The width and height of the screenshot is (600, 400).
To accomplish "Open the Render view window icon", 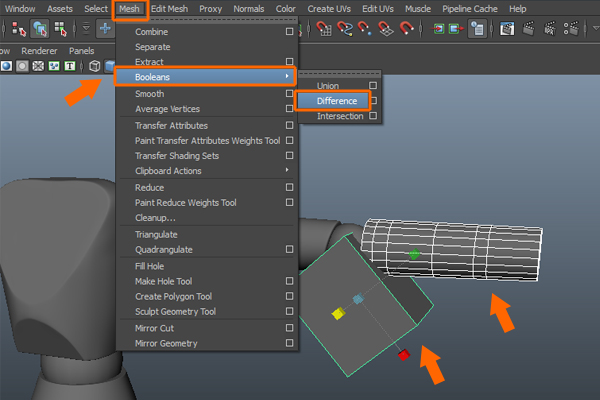I will pos(507,29).
